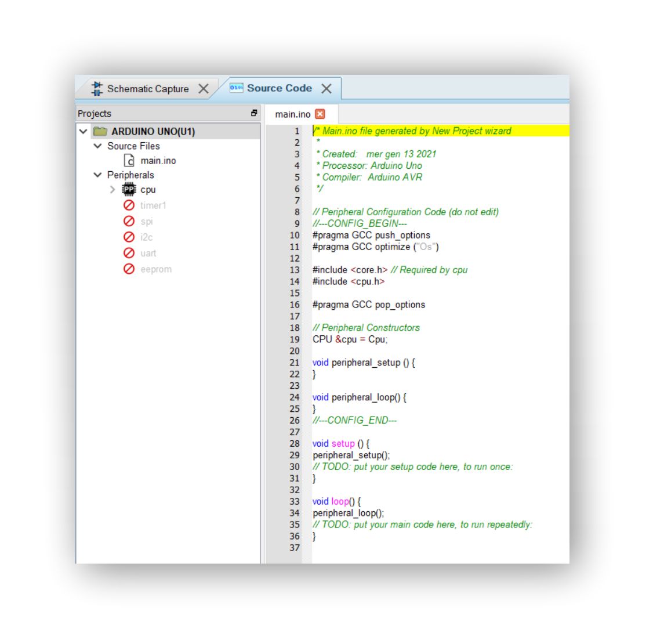
Task: Click the 'peripheral_setup();' call line
Action: pos(351,455)
